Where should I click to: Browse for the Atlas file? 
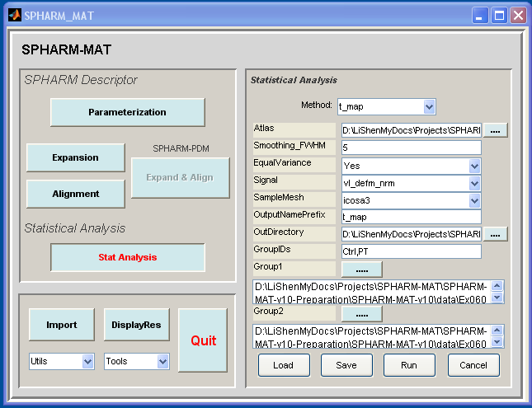pos(496,130)
